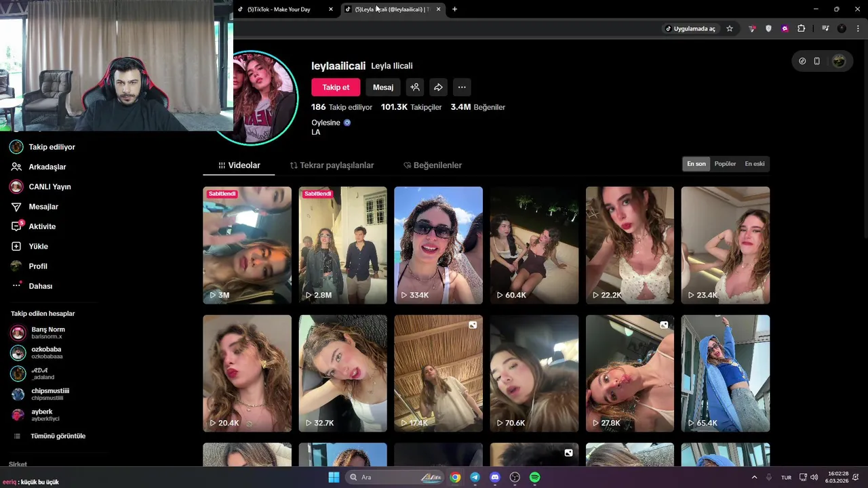
Task: Select the En son sort option
Action: pyautogui.click(x=696, y=164)
